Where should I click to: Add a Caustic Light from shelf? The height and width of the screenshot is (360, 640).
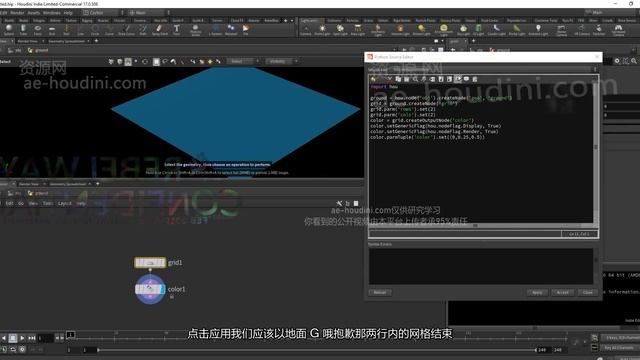(496, 30)
